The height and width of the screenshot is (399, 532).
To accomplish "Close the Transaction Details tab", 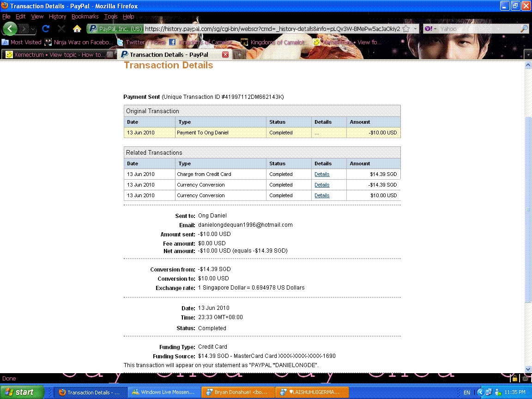I will (225, 54).
